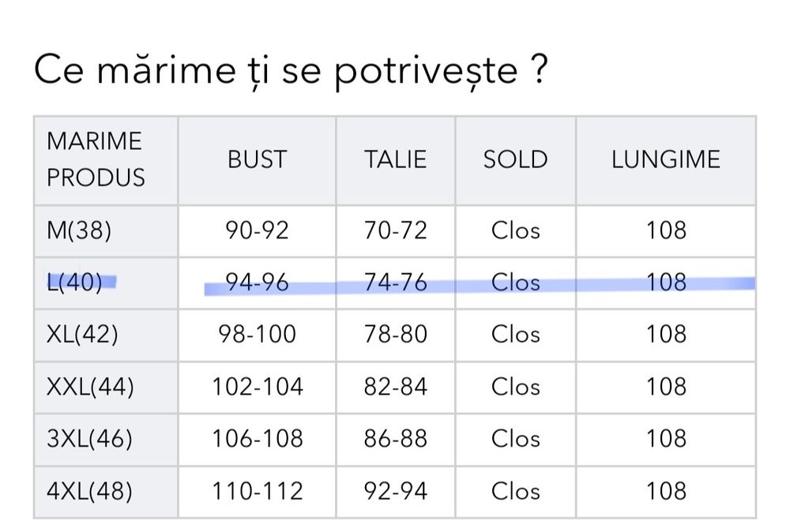Select the XXL(44) size cell
The width and height of the screenshot is (790, 532).
click(x=90, y=387)
